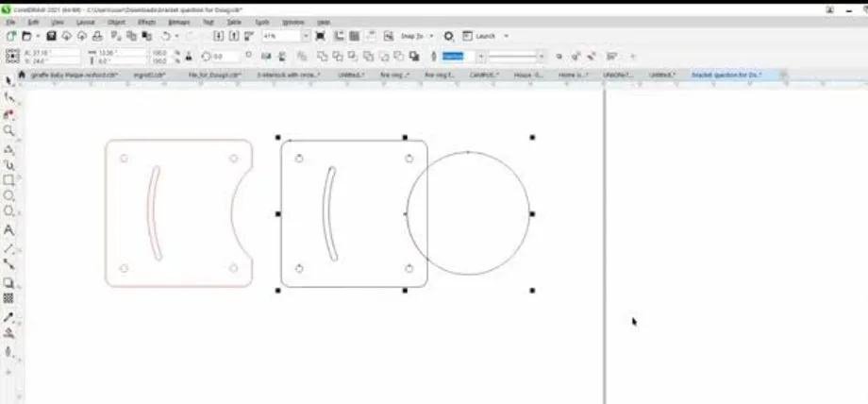Toggle show grid
Viewport: 868px width, 404px height.
(355, 36)
